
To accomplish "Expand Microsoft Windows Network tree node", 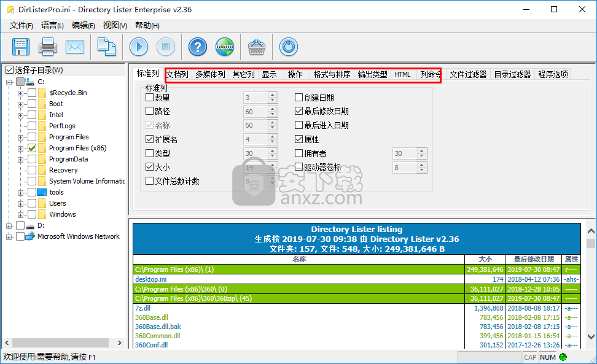I will pos(9,236).
